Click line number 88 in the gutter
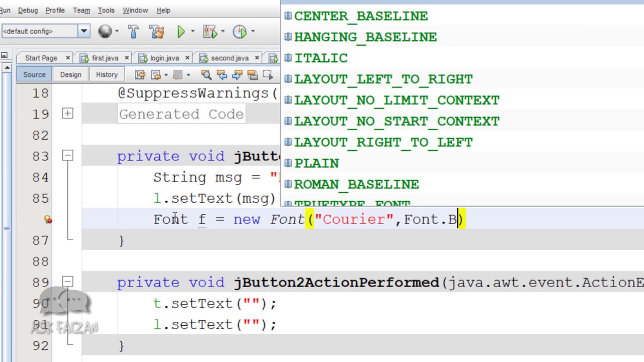 click(x=40, y=261)
